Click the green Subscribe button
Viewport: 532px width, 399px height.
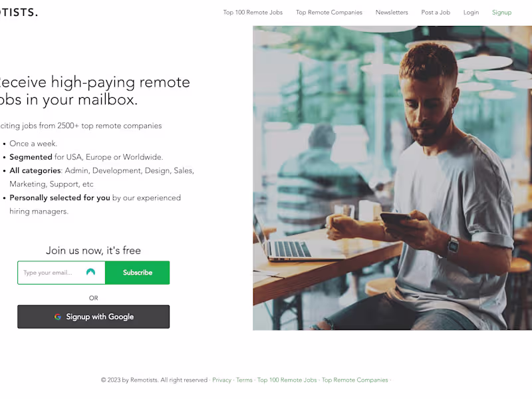tap(138, 273)
